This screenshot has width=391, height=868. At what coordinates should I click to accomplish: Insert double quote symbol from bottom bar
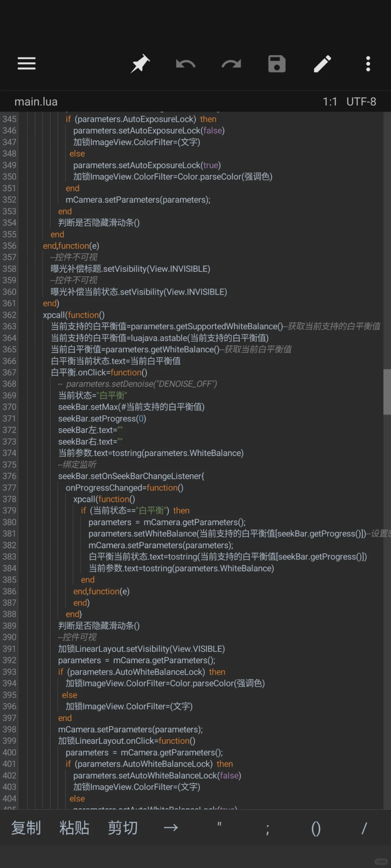219,825
